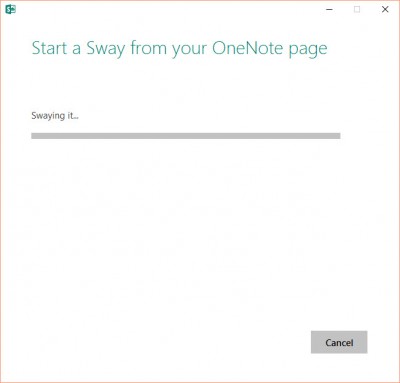Click the word 'from' in the heading
400x383 pixels.
click(x=148, y=48)
